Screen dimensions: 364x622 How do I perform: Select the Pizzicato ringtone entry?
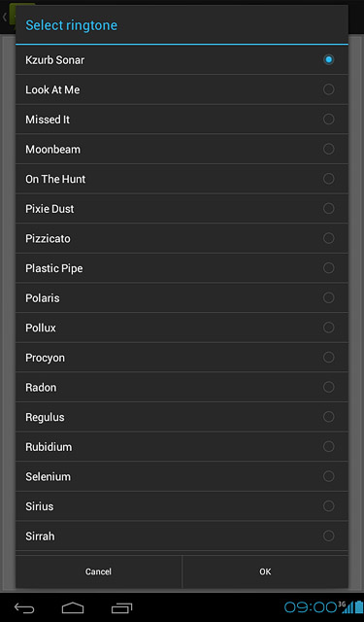click(x=182, y=238)
